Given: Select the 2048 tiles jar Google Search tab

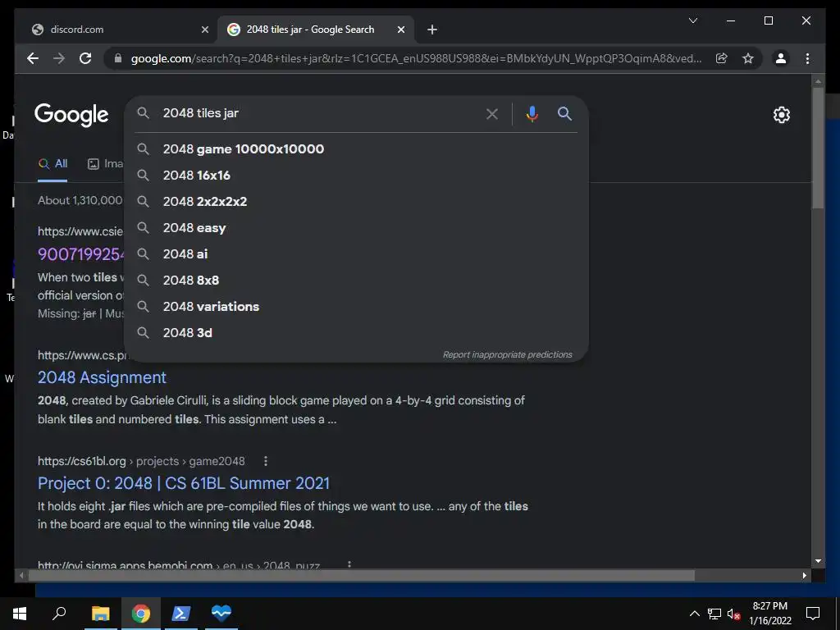Looking at the screenshot, I should [x=316, y=30].
